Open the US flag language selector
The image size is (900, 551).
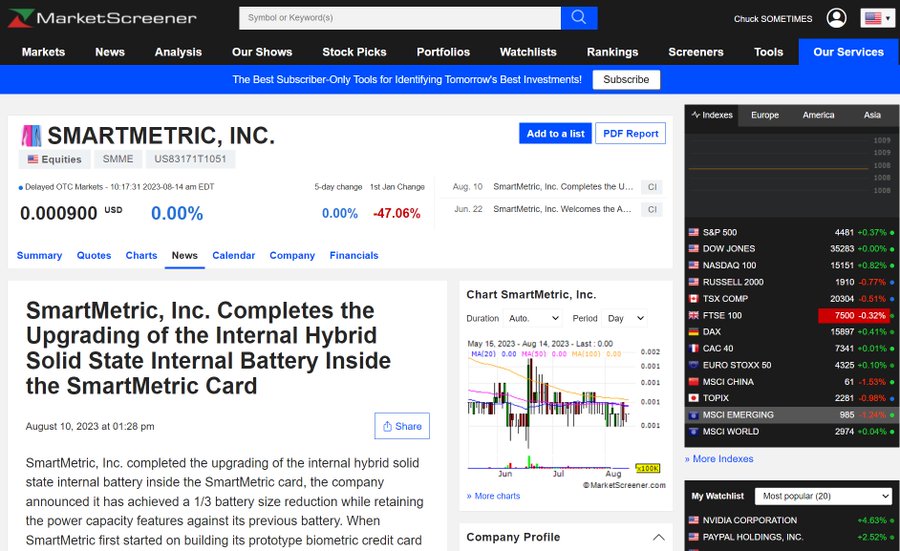[x=878, y=18]
